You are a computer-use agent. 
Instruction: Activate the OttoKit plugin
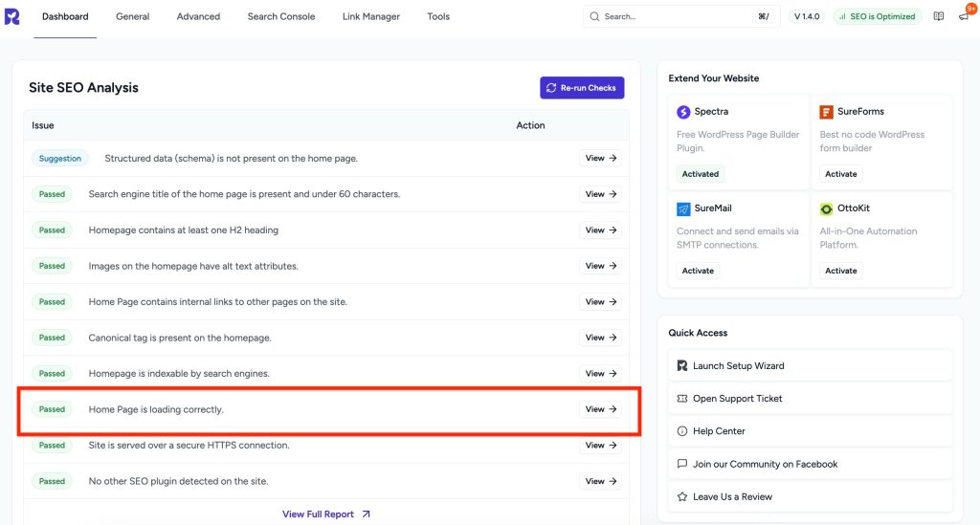841,271
